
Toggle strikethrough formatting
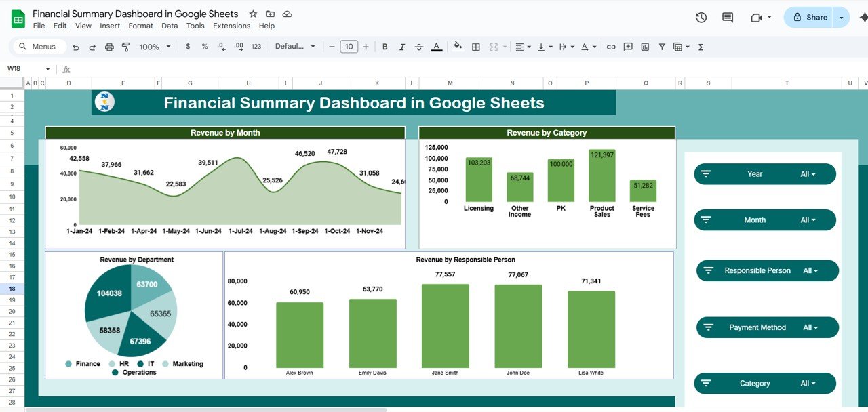419,47
